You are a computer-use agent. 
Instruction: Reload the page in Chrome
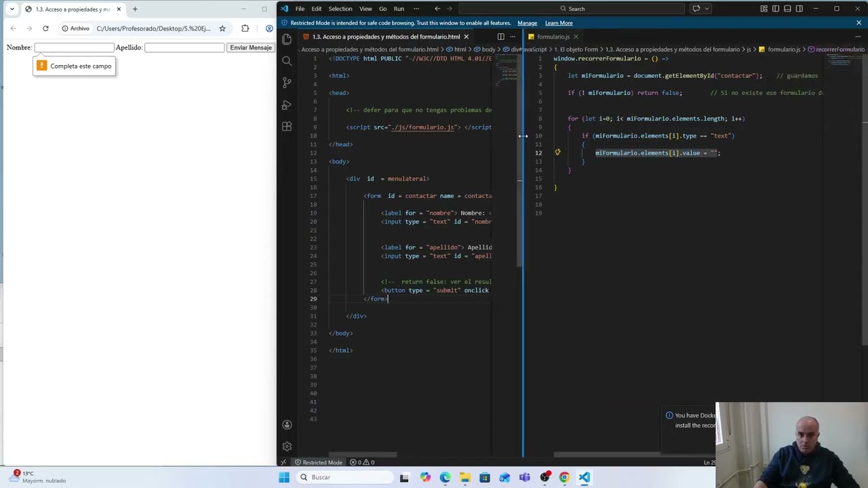click(x=45, y=28)
